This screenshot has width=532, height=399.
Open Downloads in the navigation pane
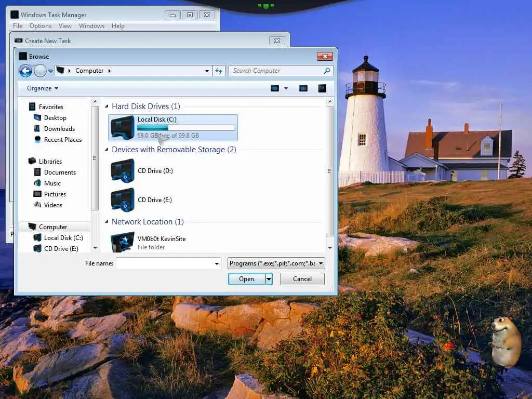59,129
